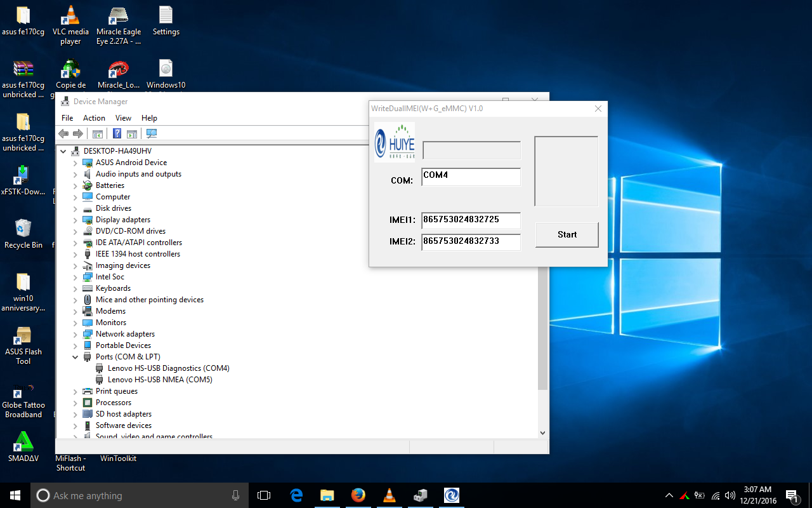
Task: Click scrollbar down arrow in Device Manager
Action: click(x=542, y=432)
